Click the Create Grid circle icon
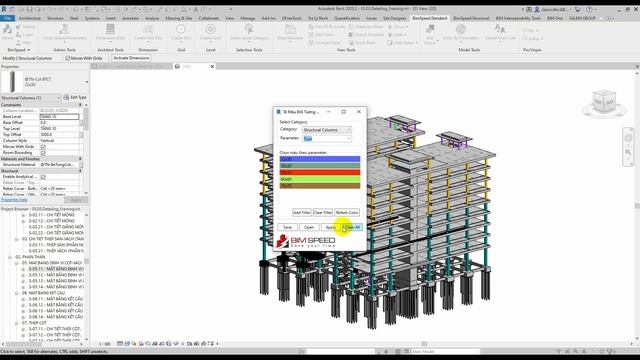Viewport: 640px width, 360px height. pyautogui.click(x=181, y=29)
